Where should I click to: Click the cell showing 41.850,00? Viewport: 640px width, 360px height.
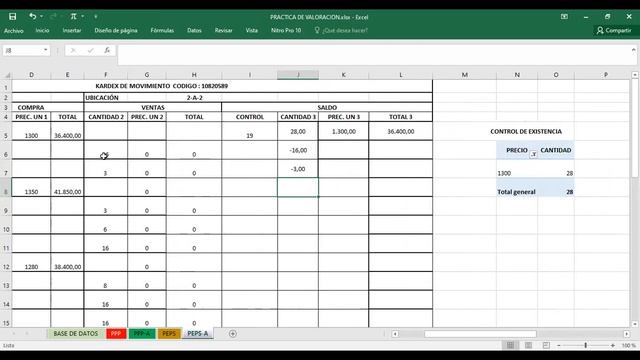67,188
